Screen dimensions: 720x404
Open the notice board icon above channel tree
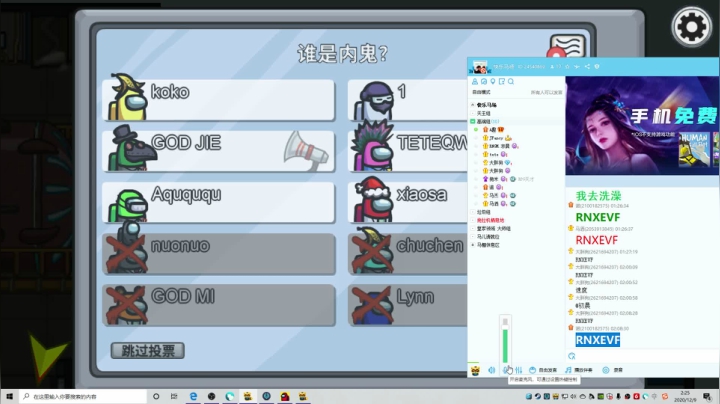[502, 81]
